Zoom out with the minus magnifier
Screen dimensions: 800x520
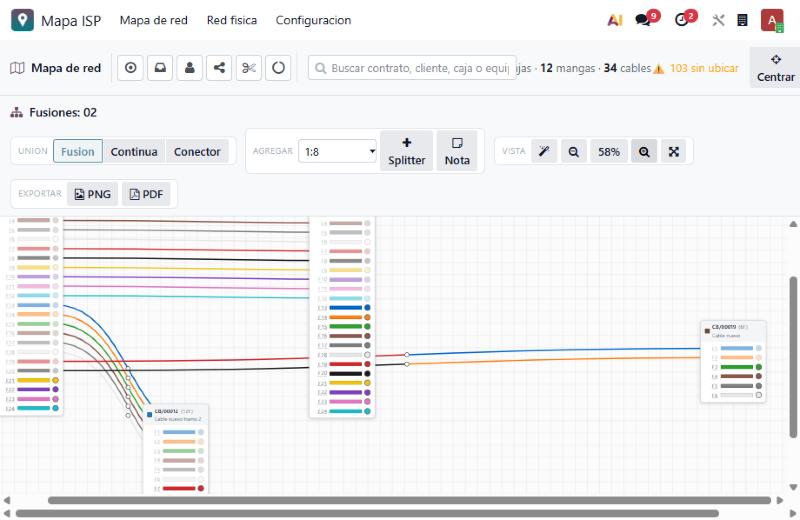pyautogui.click(x=573, y=152)
